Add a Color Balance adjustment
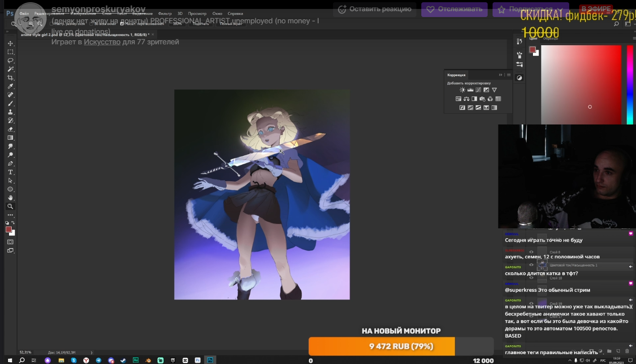Viewport: 636px width, 364px height. tap(467, 99)
